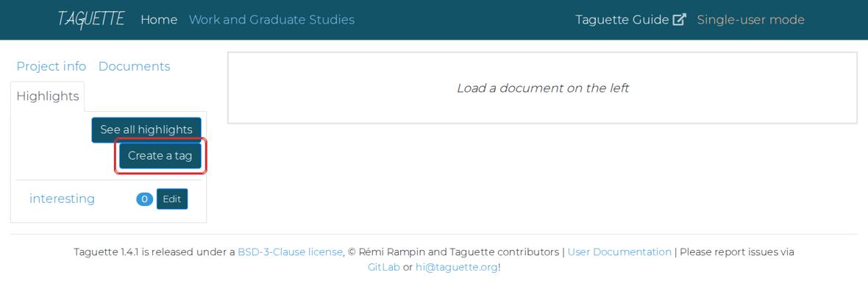Screen dimensions: 868x289
Task: Click the hi@taguette.org email link
Action: pos(457,267)
